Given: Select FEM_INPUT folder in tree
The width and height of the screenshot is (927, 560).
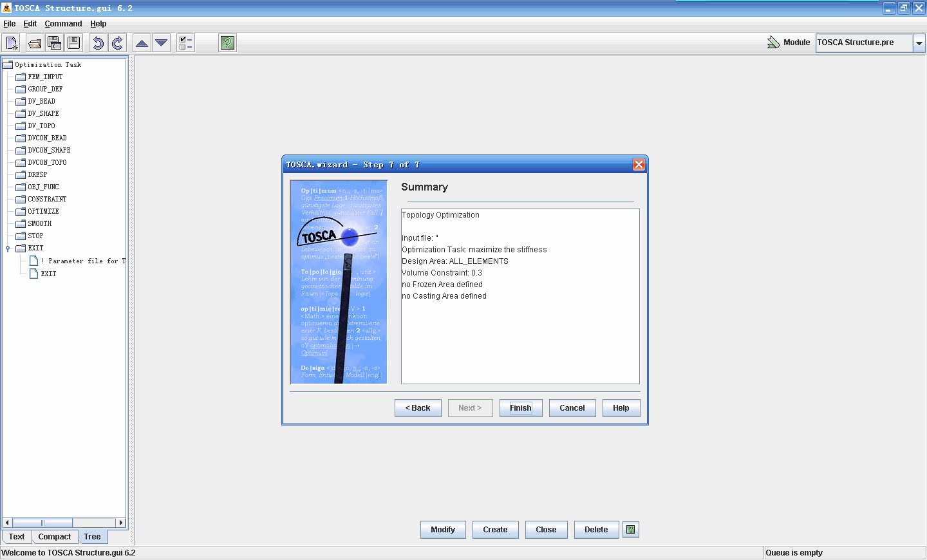Looking at the screenshot, I should click(x=39, y=77).
